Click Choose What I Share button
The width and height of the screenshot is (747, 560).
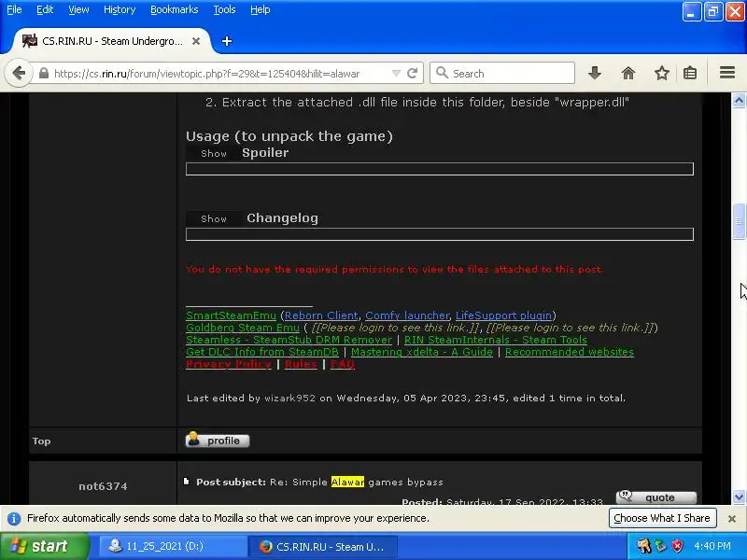click(x=662, y=518)
